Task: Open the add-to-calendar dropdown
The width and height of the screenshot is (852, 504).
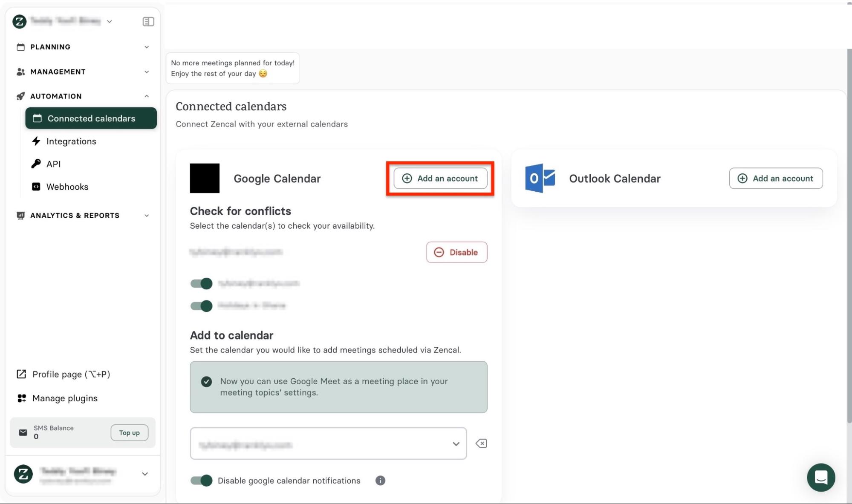Action: pyautogui.click(x=328, y=444)
